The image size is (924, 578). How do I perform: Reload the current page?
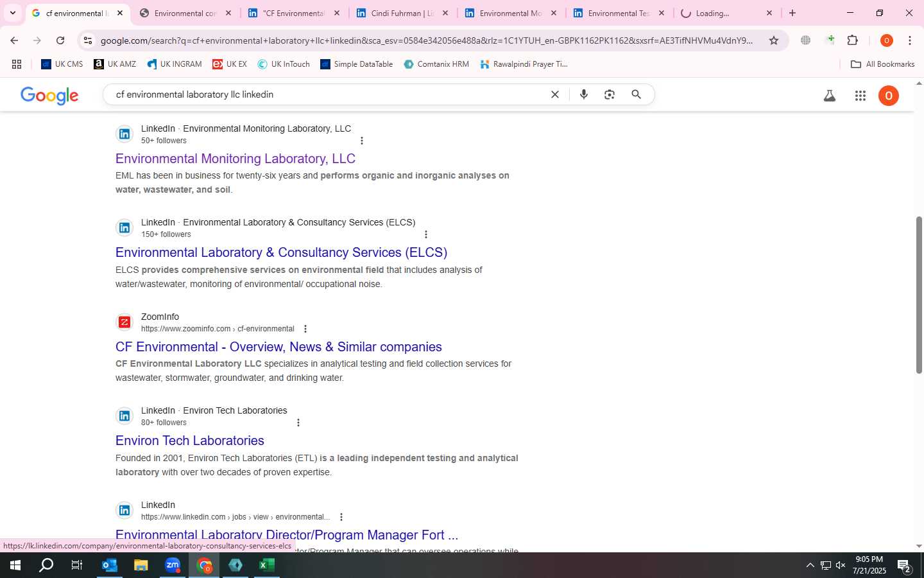[x=60, y=40]
